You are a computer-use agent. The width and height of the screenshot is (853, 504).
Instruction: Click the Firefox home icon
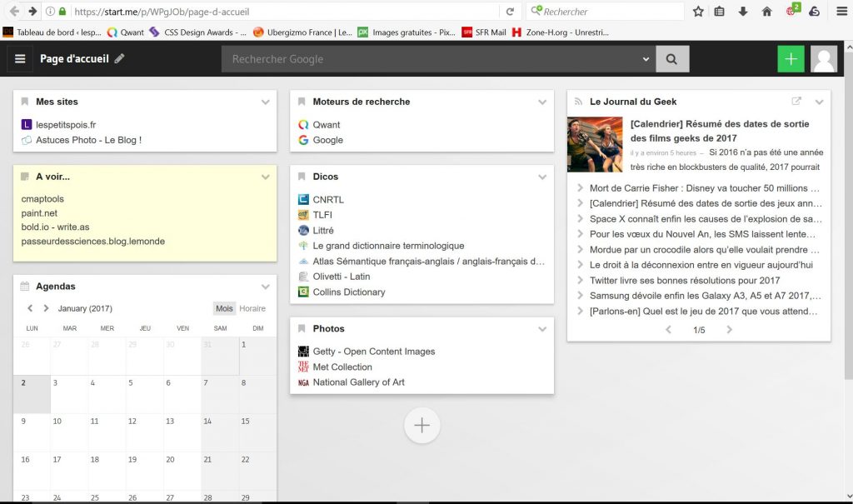(766, 12)
